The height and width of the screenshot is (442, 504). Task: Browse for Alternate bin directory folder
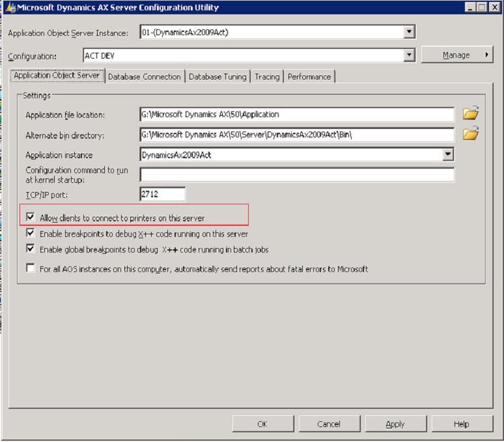pos(471,133)
